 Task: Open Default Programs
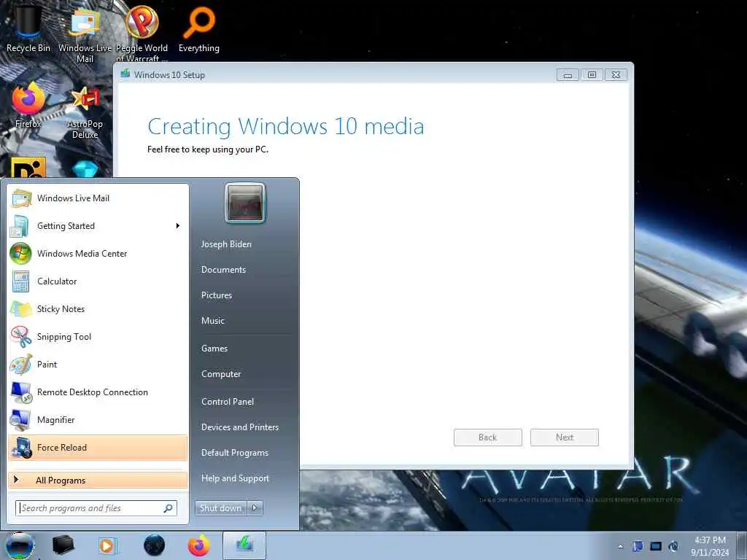[234, 453]
